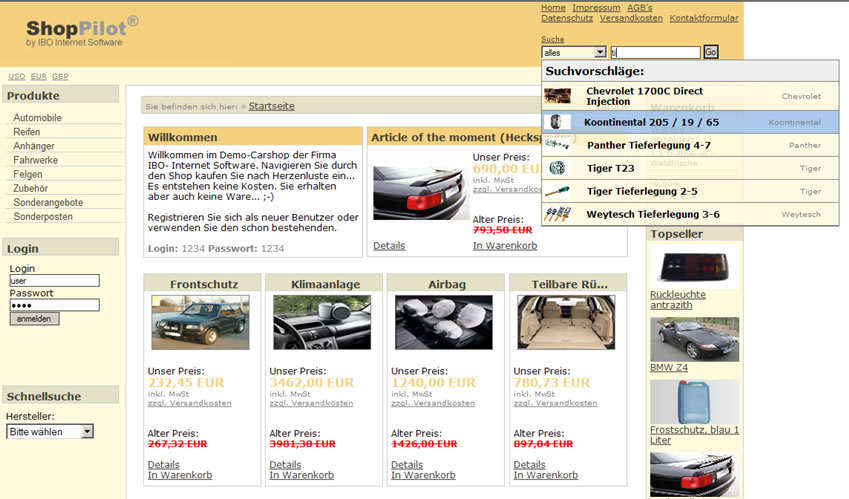Viewport: 849px width, 499px height.
Task: Click the Startseite breadcrumb link
Action: [x=271, y=106]
